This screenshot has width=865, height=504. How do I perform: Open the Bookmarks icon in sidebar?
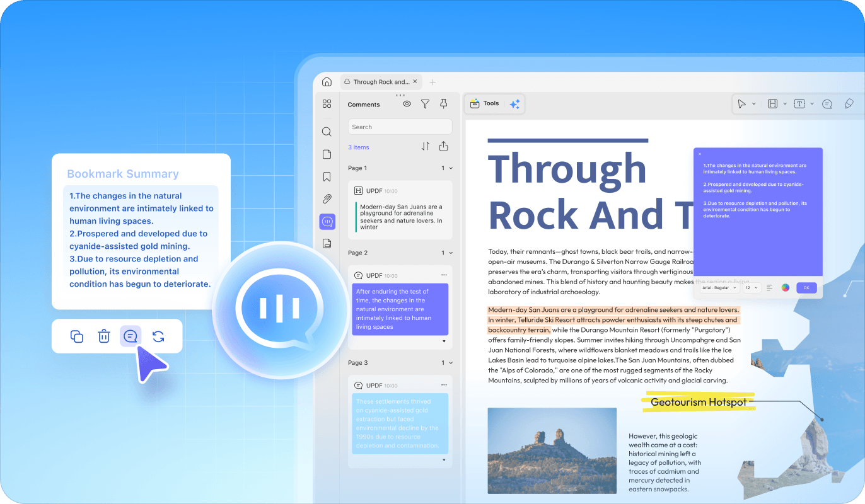point(327,177)
